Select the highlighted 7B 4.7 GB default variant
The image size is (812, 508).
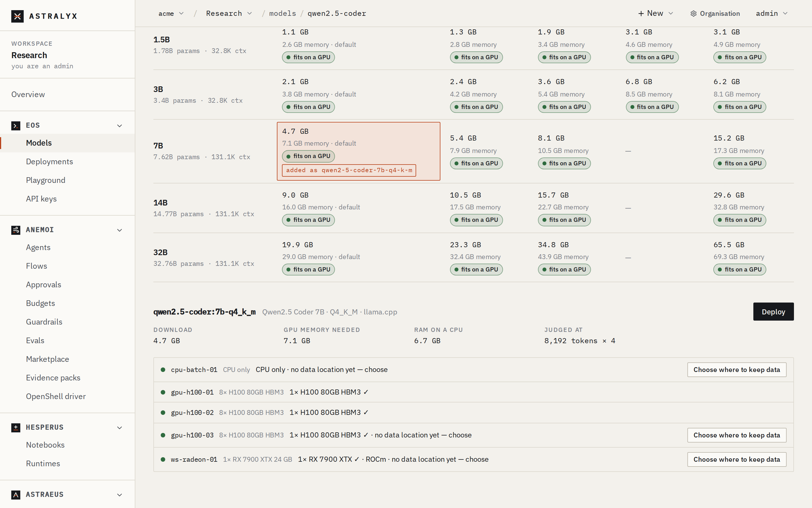(358, 151)
